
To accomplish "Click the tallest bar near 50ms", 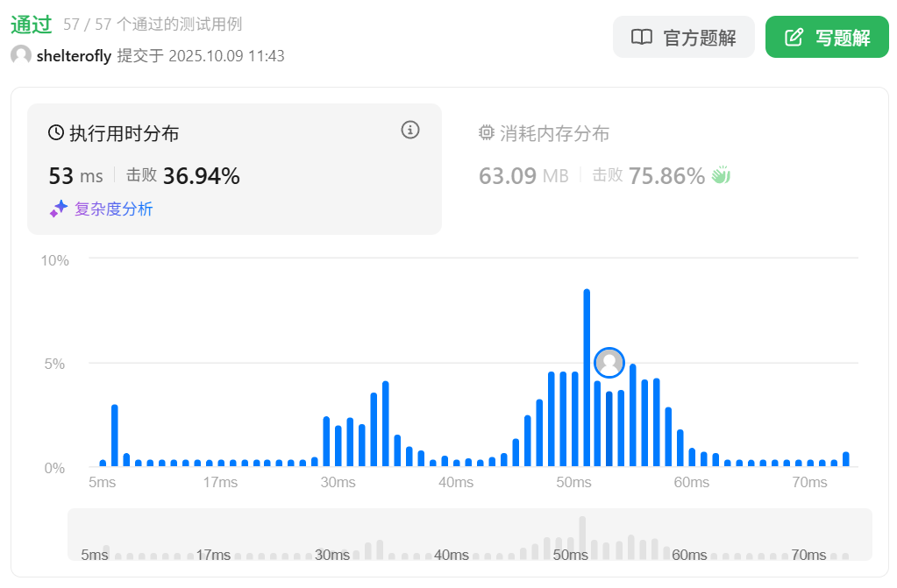I will pyautogui.click(x=587, y=378).
